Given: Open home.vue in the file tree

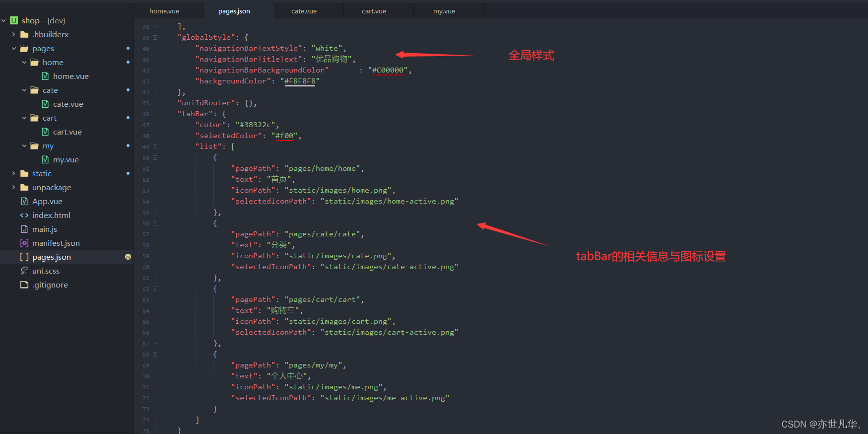Looking at the screenshot, I should coord(71,76).
